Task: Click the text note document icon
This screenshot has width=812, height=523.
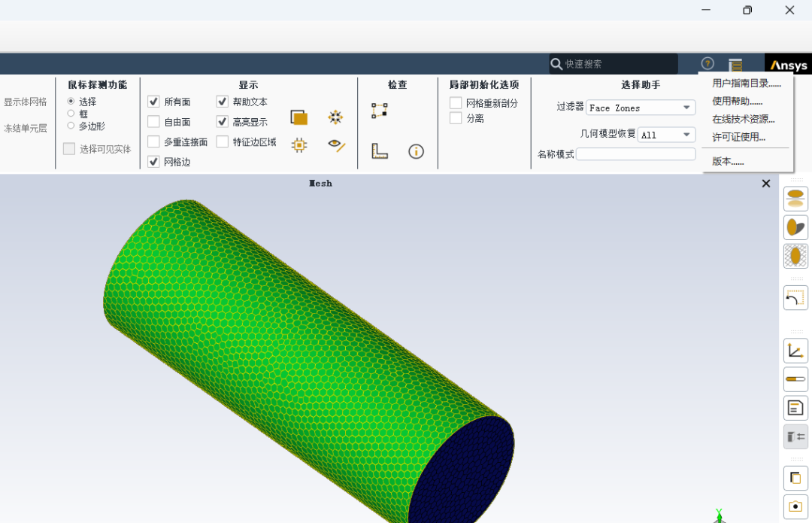Action: (x=795, y=408)
